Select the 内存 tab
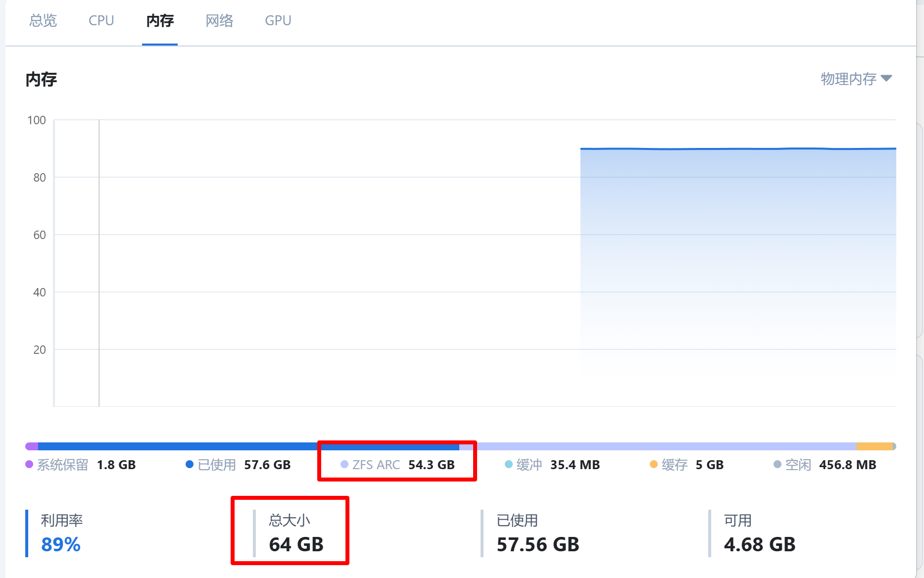The image size is (924, 578). [160, 21]
